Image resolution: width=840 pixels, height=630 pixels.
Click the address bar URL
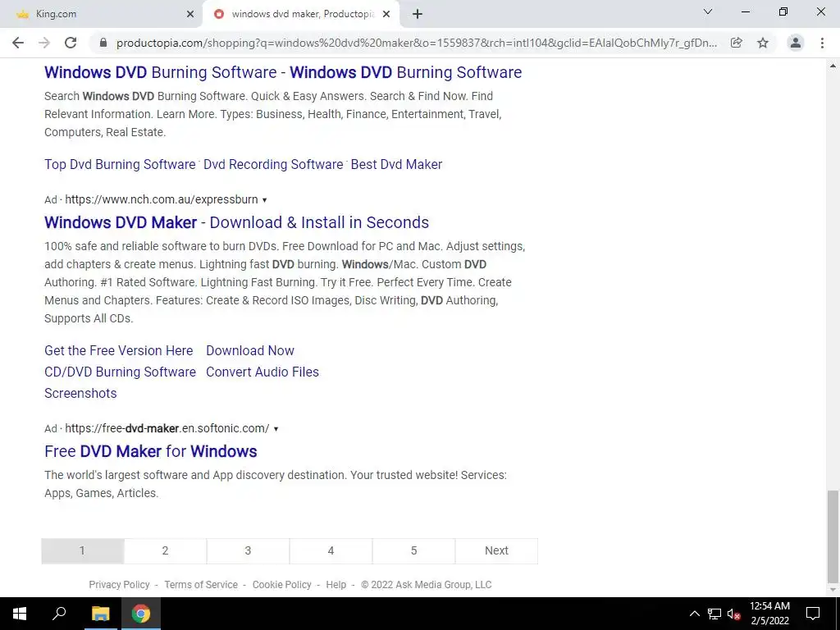click(416, 43)
